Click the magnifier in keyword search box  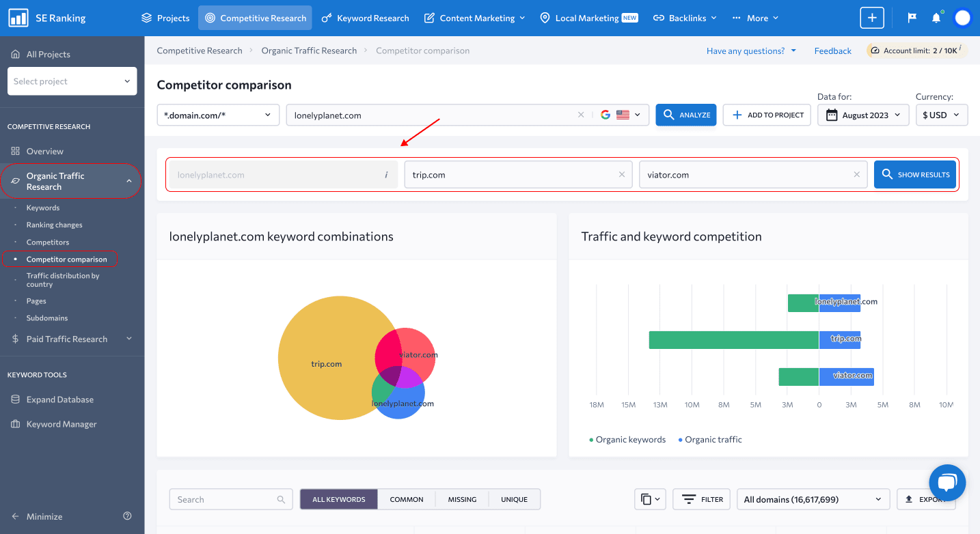click(281, 499)
